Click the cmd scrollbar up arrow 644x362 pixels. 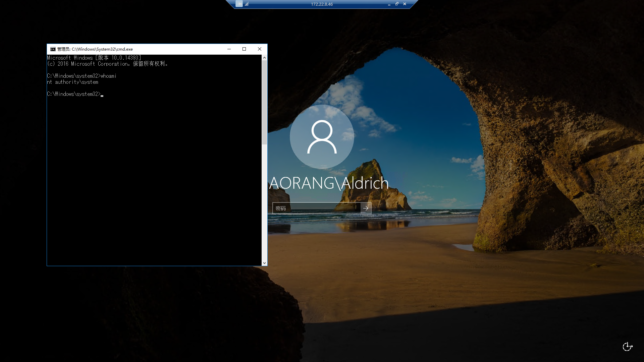coord(264,58)
